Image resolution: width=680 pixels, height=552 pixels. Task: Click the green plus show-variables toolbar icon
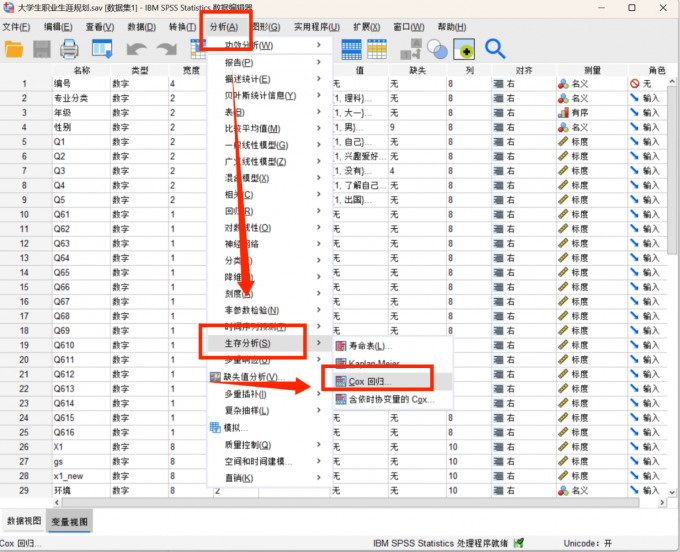coord(464,49)
